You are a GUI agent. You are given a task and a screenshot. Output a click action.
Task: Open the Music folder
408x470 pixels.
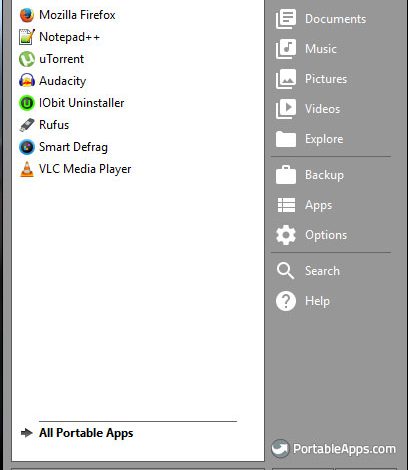pos(306,49)
